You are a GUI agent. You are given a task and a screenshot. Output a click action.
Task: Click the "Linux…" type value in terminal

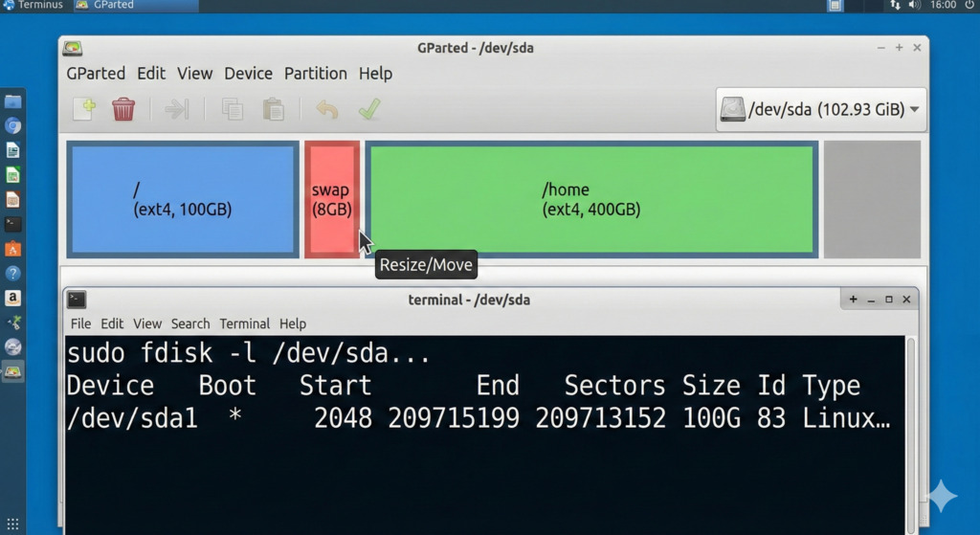(846, 418)
